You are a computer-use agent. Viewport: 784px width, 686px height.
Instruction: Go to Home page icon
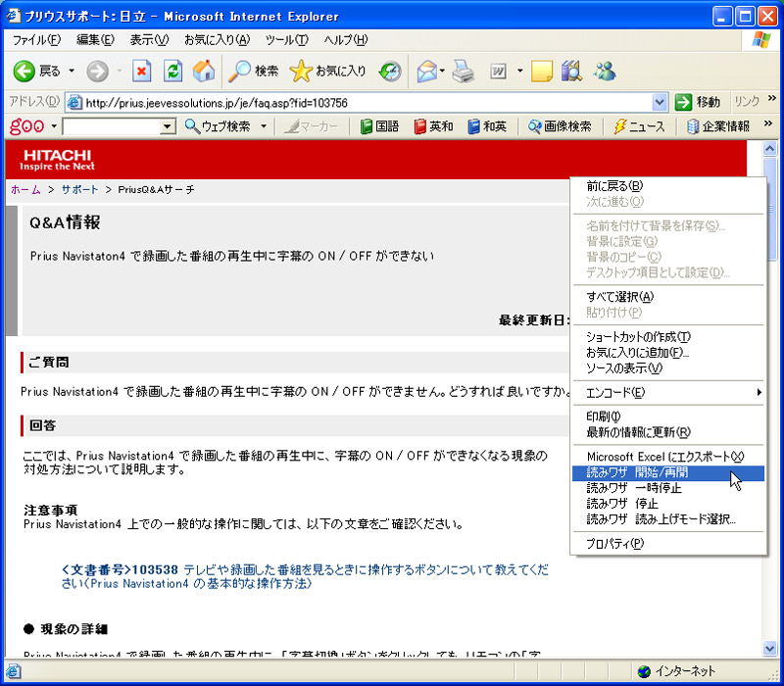[204, 71]
